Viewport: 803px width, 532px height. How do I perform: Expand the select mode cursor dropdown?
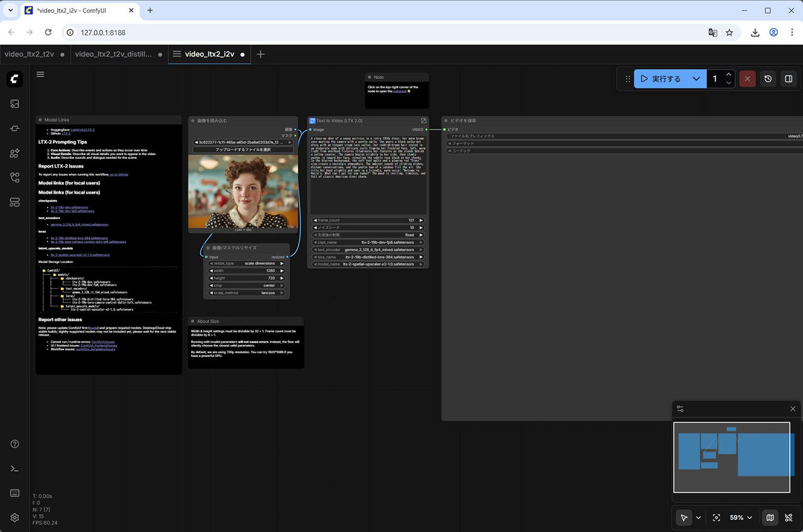coord(698,518)
